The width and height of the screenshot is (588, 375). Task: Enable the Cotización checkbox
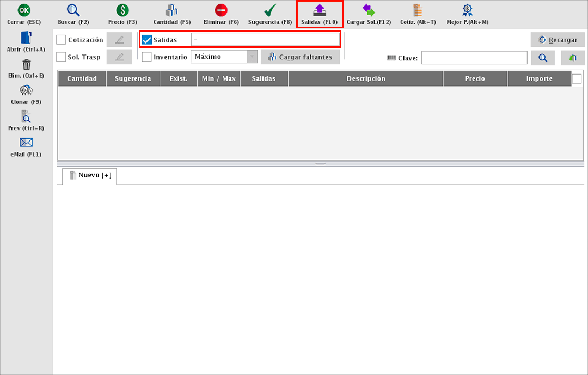click(x=62, y=40)
